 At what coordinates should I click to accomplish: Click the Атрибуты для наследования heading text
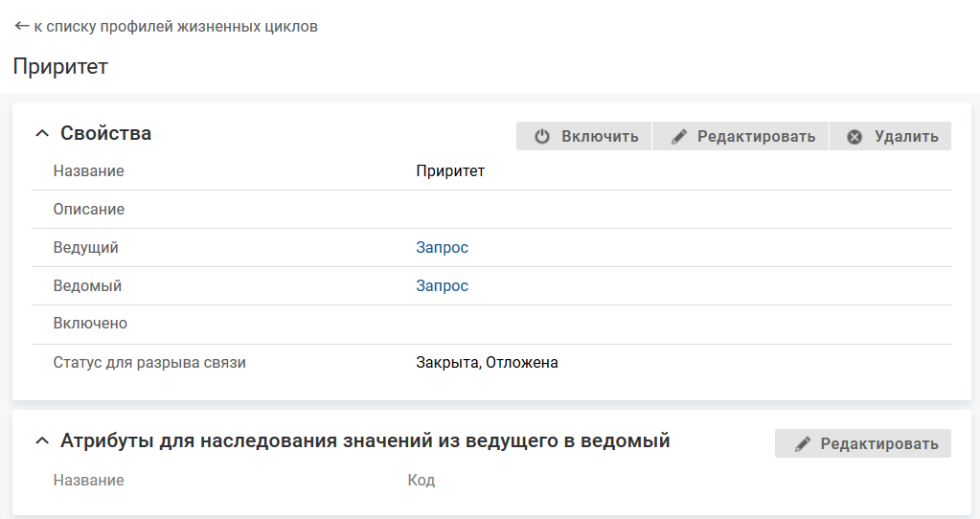(x=364, y=441)
